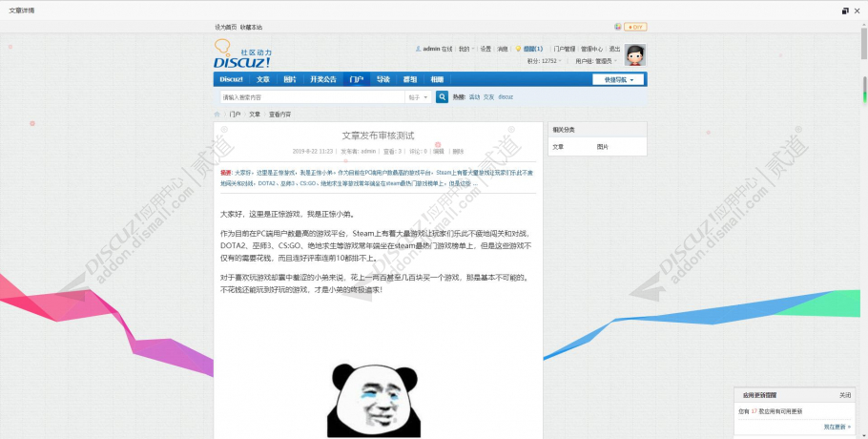The width and height of the screenshot is (868, 439).
Task: Click 查看内容 in the breadcrumb
Action: 279,114
